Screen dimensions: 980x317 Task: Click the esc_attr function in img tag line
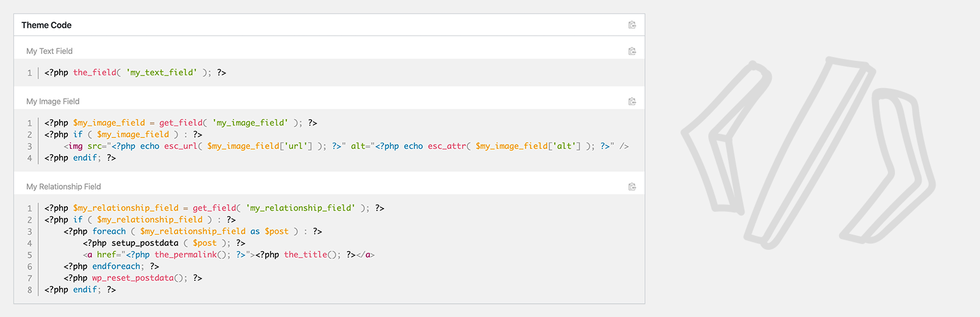(x=446, y=146)
